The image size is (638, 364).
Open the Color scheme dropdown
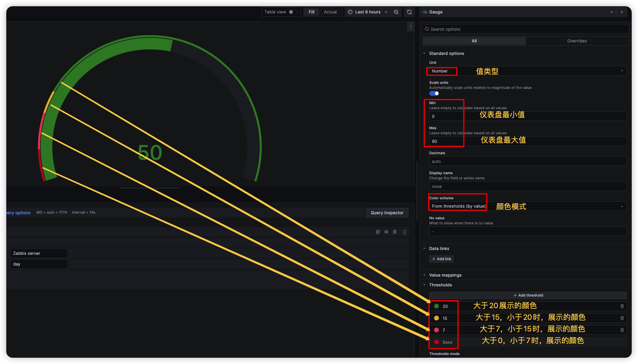pos(528,206)
